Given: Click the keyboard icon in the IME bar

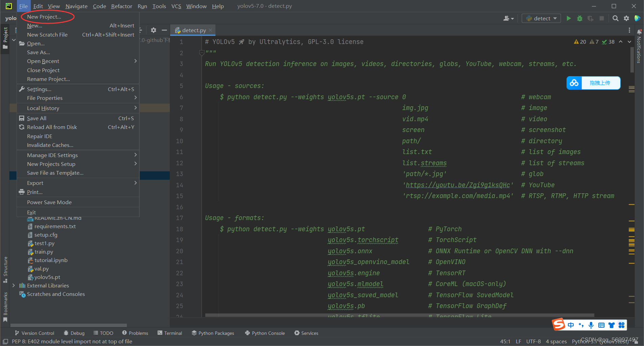Looking at the screenshot, I should coord(601,325).
